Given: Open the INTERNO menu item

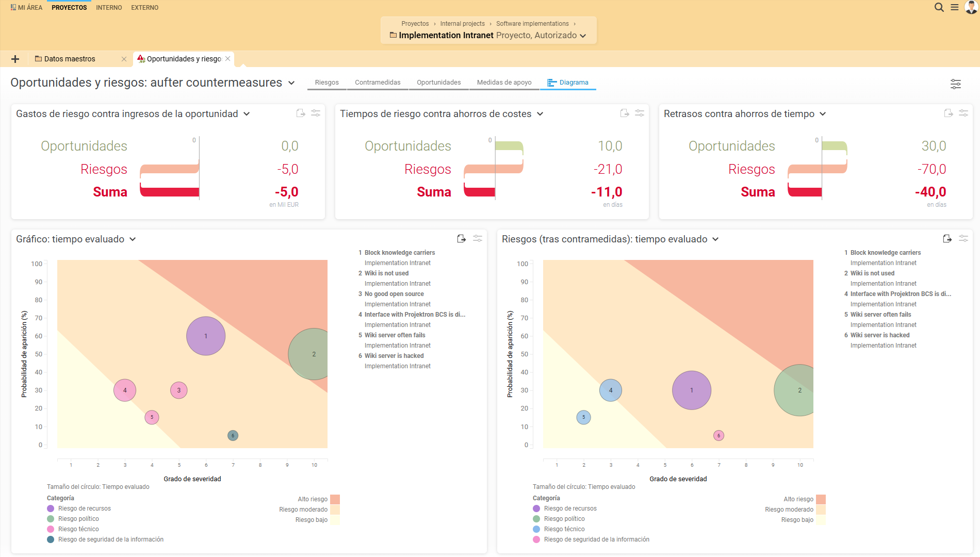Looking at the screenshot, I should point(109,8).
